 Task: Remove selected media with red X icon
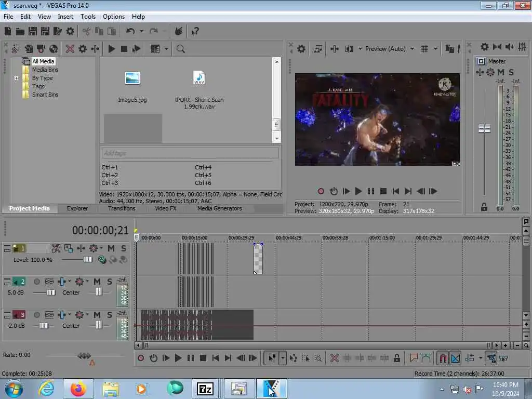(x=70, y=49)
